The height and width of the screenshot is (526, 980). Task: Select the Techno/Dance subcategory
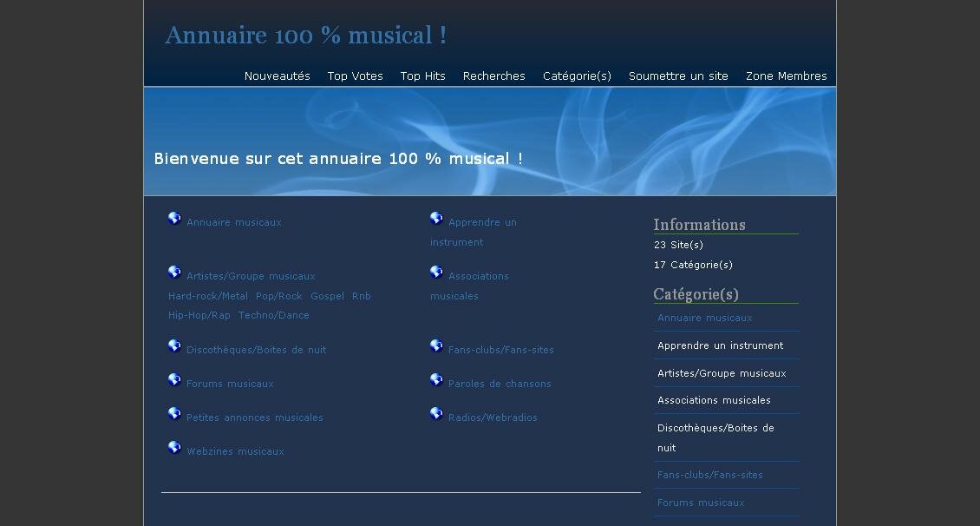click(274, 315)
